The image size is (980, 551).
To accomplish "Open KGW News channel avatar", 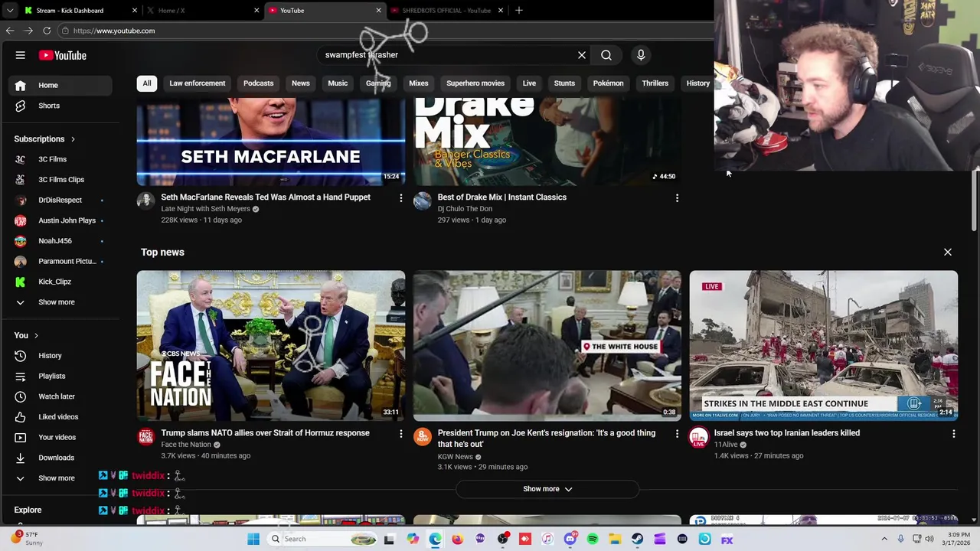I will point(422,437).
